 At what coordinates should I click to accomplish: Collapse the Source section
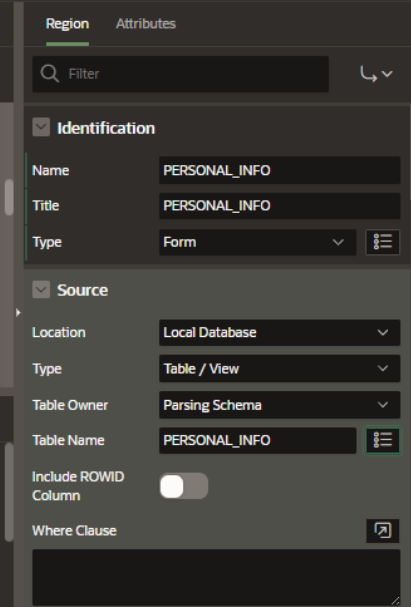(41, 290)
